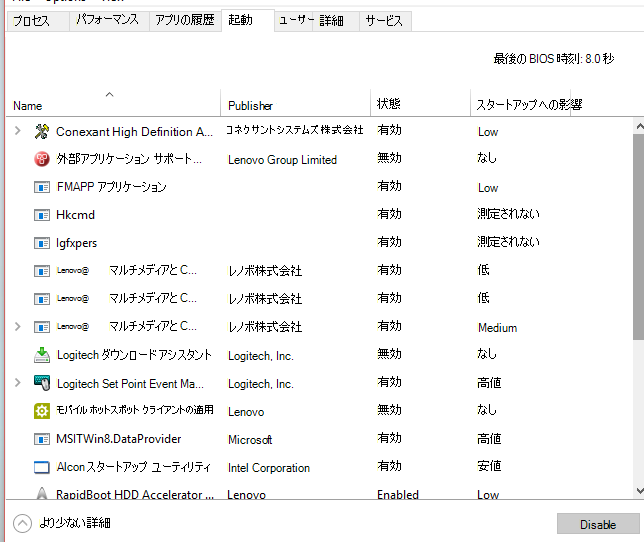Select the Hkcmd row name
The image size is (644, 542).
click(76, 215)
